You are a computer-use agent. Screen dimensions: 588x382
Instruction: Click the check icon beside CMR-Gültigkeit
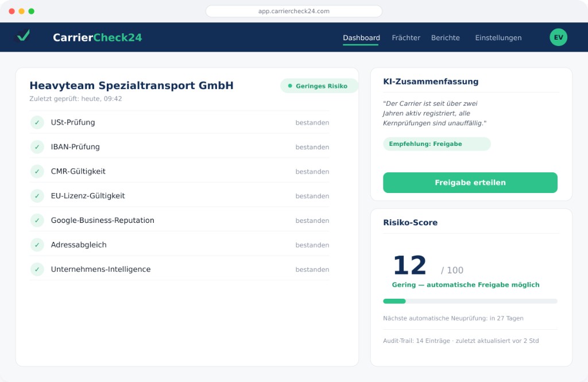coord(37,171)
